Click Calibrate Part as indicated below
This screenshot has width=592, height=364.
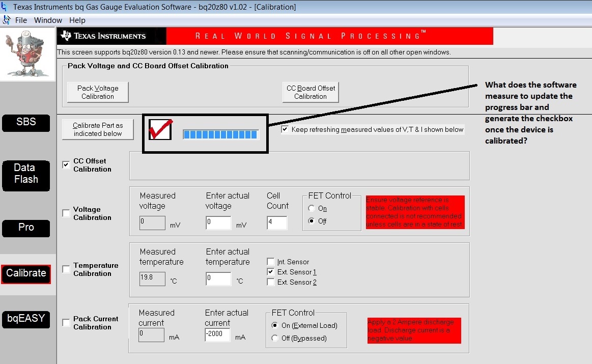tap(98, 129)
